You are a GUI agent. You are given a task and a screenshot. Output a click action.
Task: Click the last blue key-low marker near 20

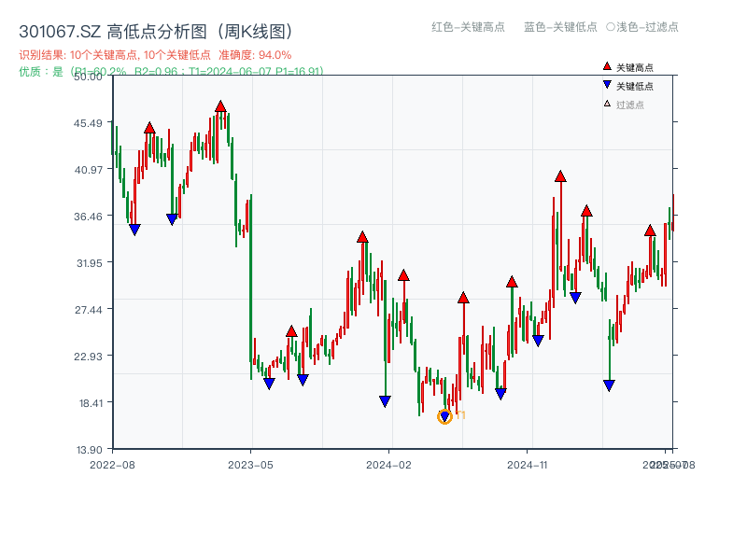[609, 385]
